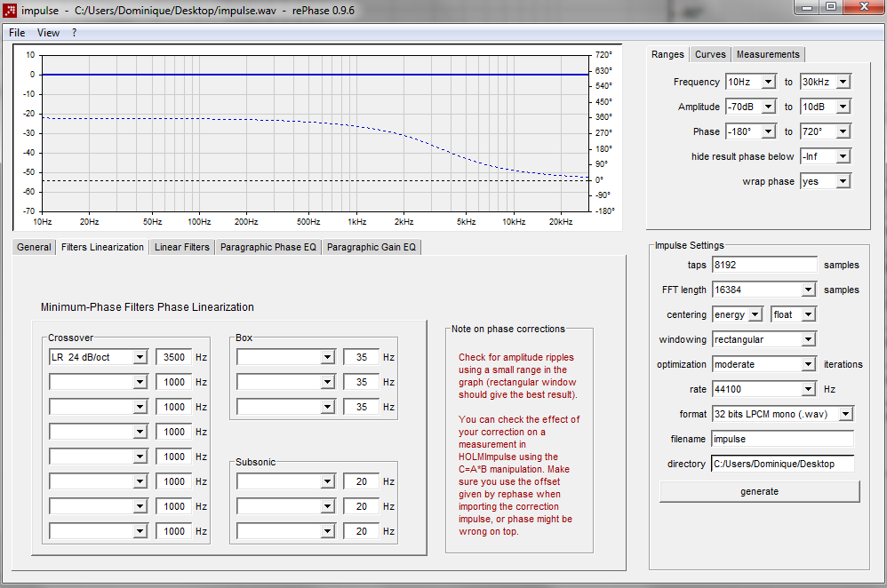Click the 3500 Hz crossover frequency field
Image resolution: width=887 pixels, height=588 pixels.
(x=174, y=357)
